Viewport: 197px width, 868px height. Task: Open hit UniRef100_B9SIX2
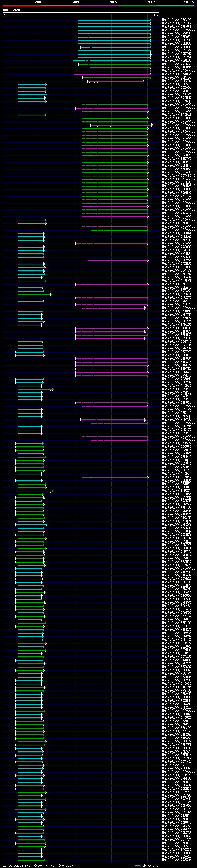pos(177,23)
